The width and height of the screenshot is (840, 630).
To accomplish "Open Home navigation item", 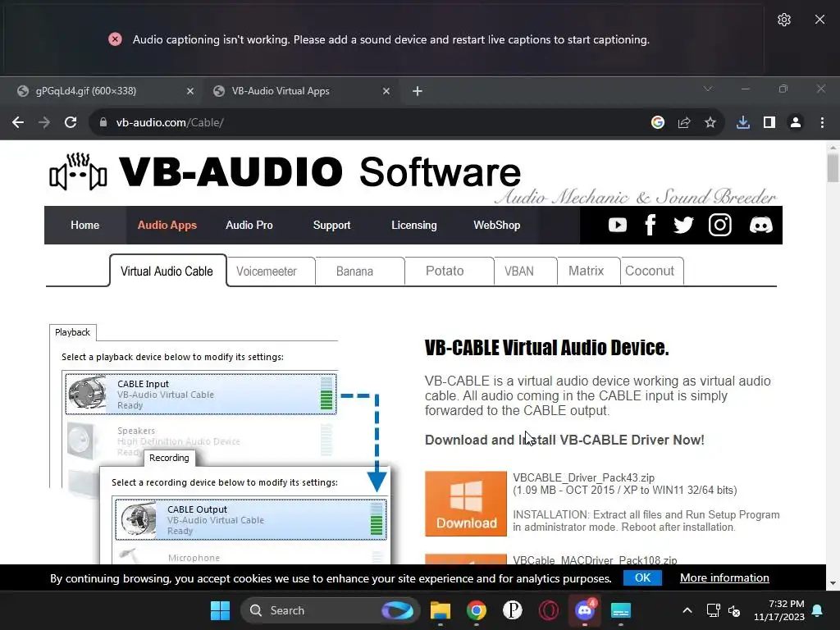I will [84, 225].
